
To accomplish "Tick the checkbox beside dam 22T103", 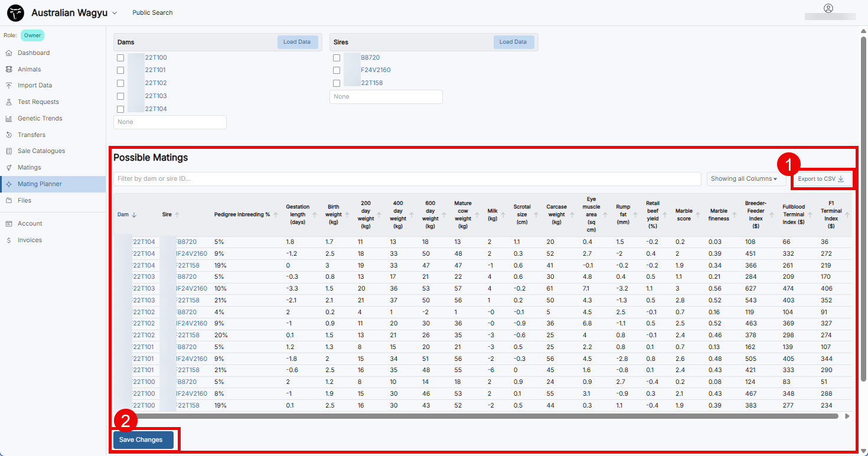I will click(x=120, y=96).
